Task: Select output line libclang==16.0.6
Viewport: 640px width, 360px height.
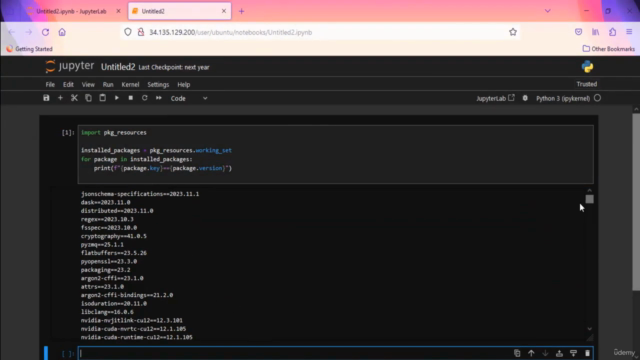Action: tap(107, 312)
